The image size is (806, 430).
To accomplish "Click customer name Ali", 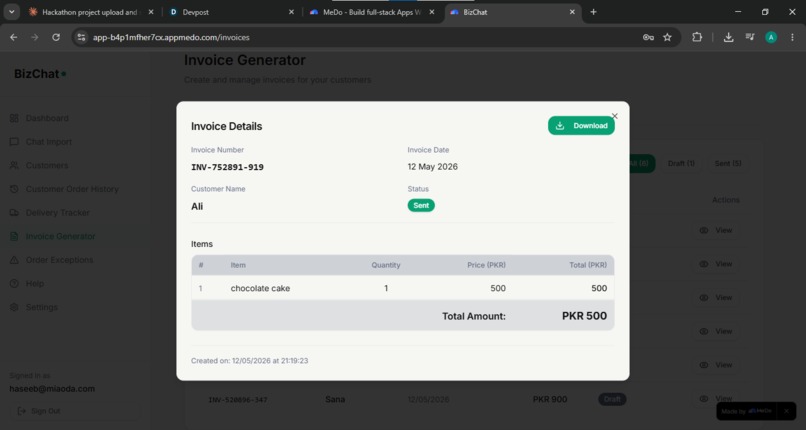I will pyautogui.click(x=197, y=207).
